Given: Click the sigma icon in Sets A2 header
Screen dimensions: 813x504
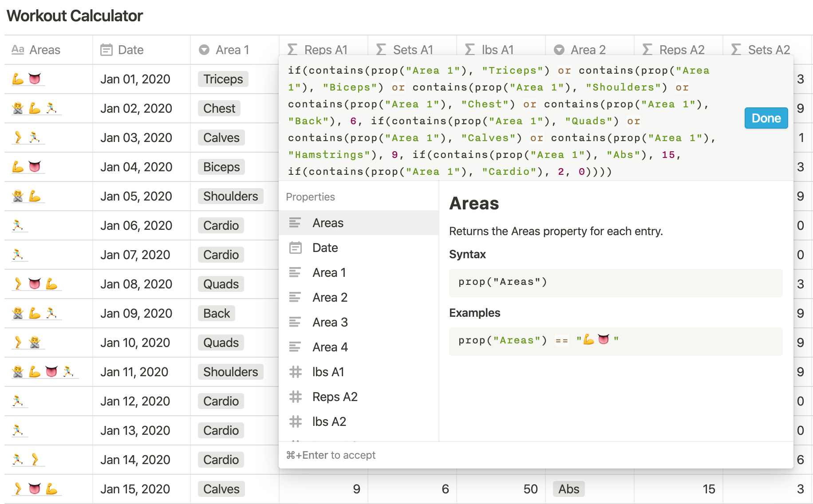Looking at the screenshot, I should point(736,50).
